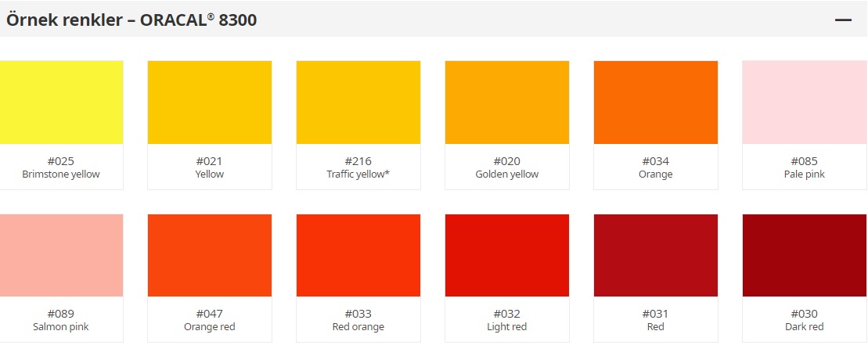
Task: Pick the Golden yellow #020 swatch
Action: pyautogui.click(x=507, y=102)
